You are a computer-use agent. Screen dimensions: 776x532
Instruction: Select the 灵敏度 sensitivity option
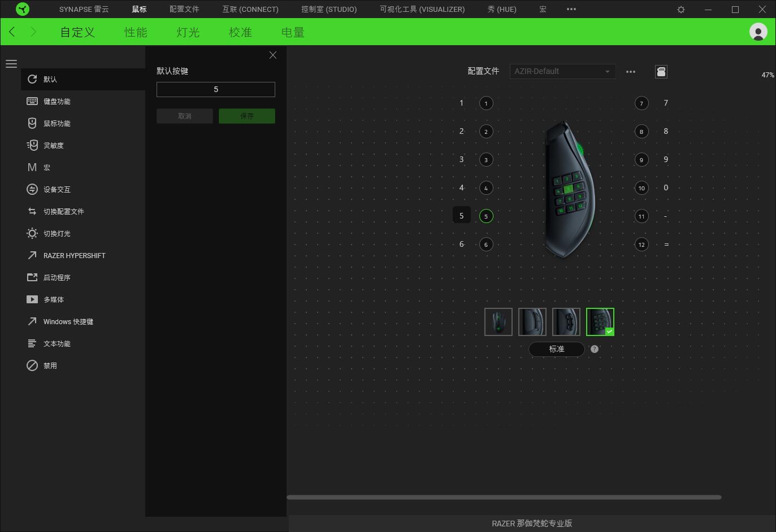[83, 145]
